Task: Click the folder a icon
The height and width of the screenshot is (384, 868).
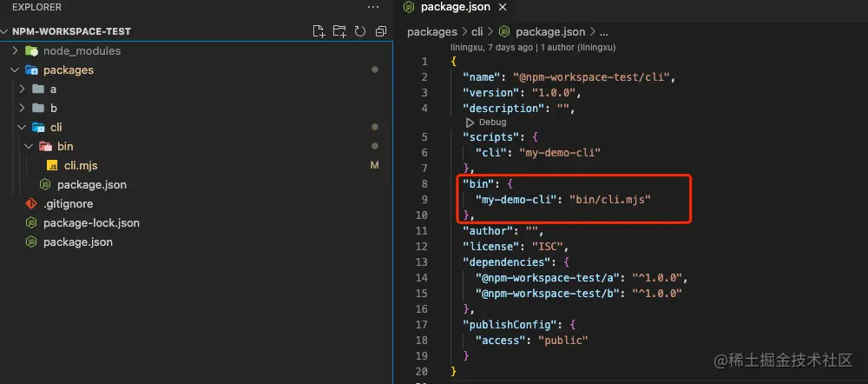Action: tap(38, 89)
